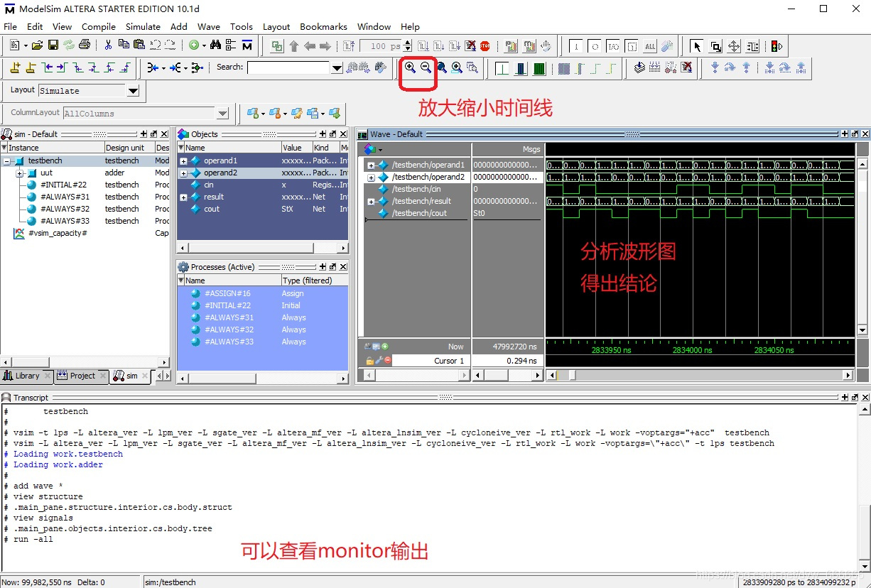Click the Cursor 1 label in Wave
The height and width of the screenshot is (588, 871).
point(448,361)
